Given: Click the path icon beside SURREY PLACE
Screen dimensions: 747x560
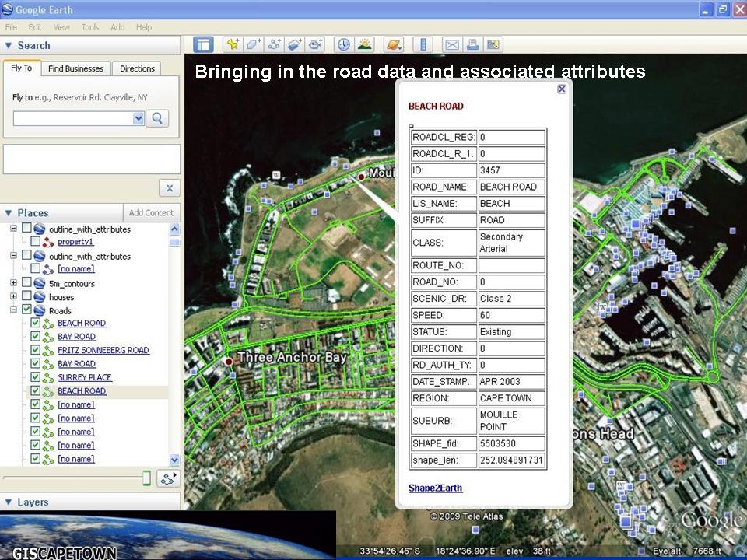Looking at the screenshot, I should click(48, 378).
